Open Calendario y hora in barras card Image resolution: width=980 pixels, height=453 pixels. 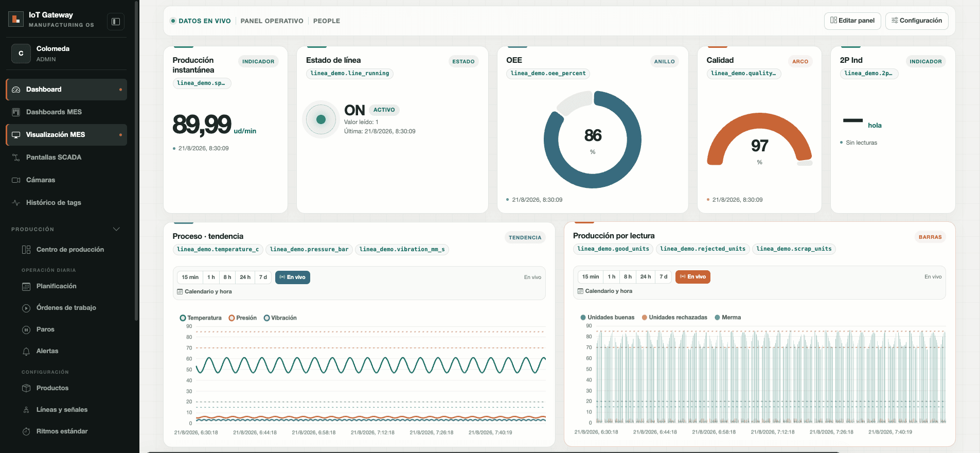pyautogui.click(x=605, y=291)
